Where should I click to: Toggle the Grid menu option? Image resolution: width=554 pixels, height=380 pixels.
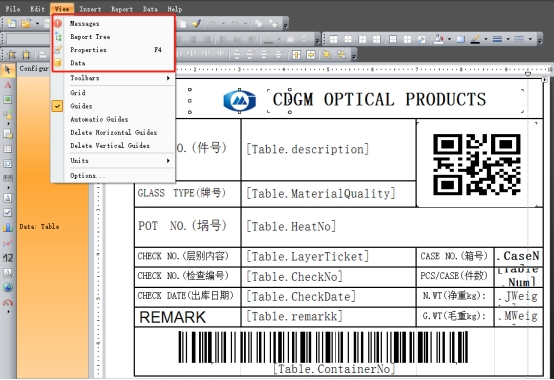(x=78, y=93)
